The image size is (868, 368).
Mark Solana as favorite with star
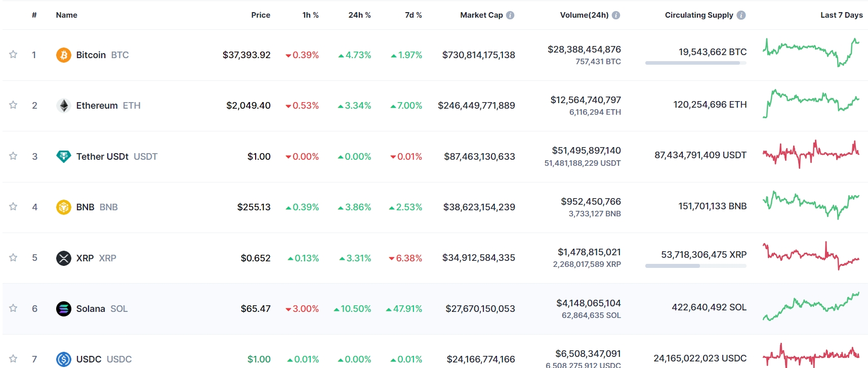13,308
